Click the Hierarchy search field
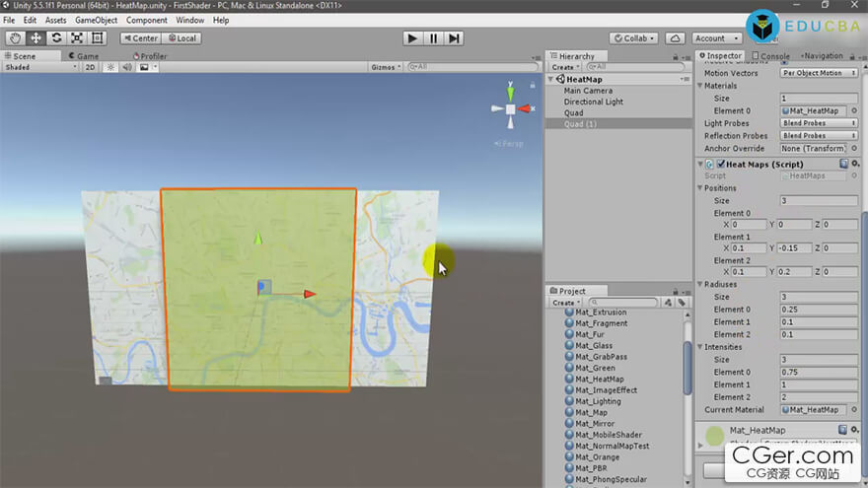The height and width of the screenshot is (488, 868). pyautogui.click(x=634, y=67)
